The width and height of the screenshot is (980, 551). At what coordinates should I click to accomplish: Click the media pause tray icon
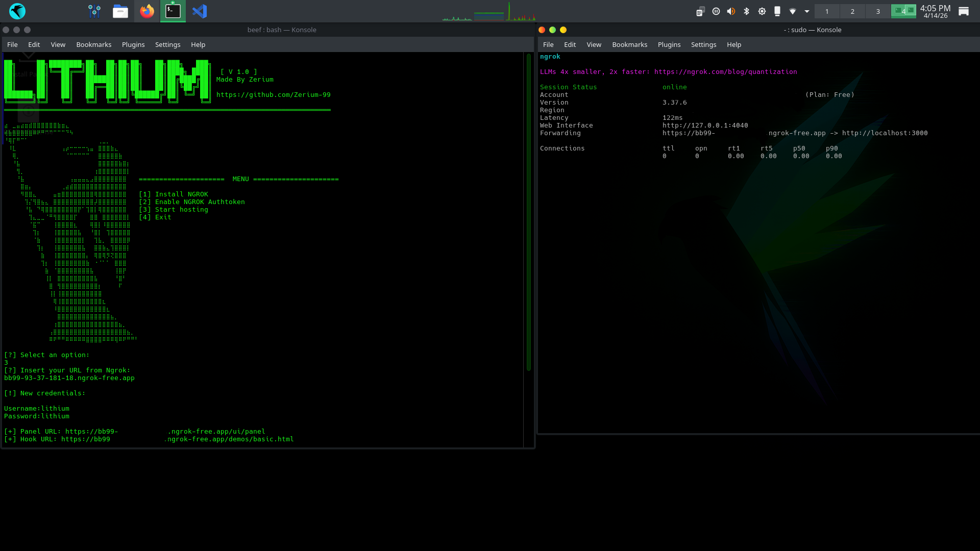point(716,11)
